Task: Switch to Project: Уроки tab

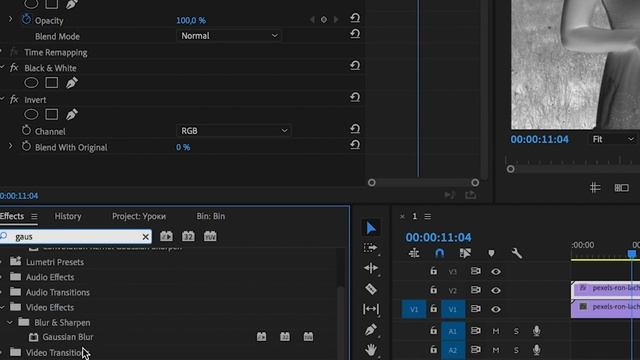Action: pyautogui.click(x=139, y=216)
